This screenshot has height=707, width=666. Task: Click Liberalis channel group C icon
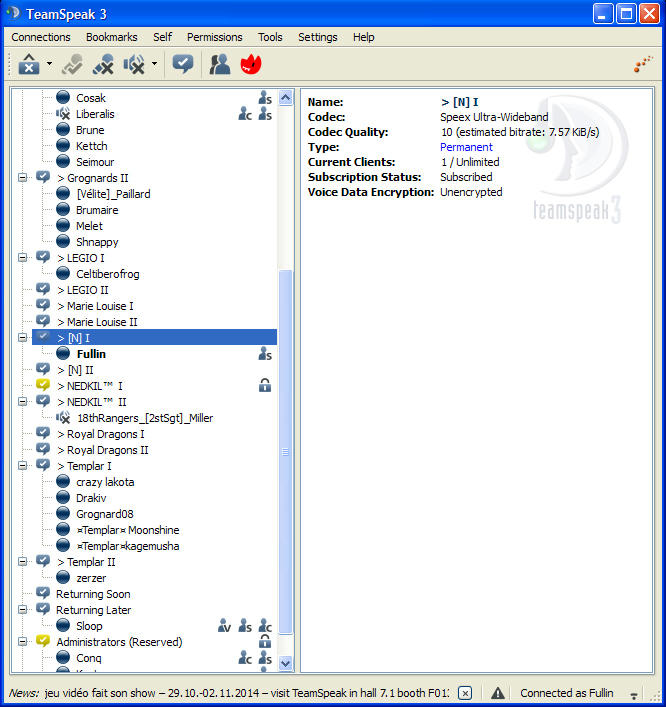245,114
